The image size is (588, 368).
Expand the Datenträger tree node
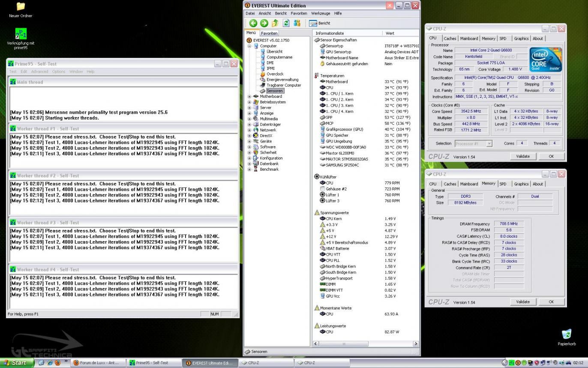(249, 124)
